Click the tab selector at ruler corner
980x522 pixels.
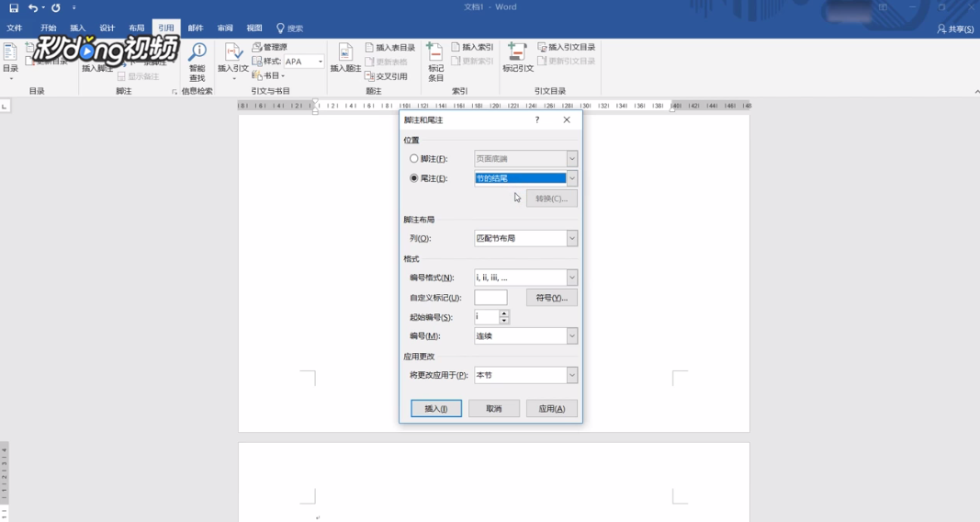pos(5,107)
